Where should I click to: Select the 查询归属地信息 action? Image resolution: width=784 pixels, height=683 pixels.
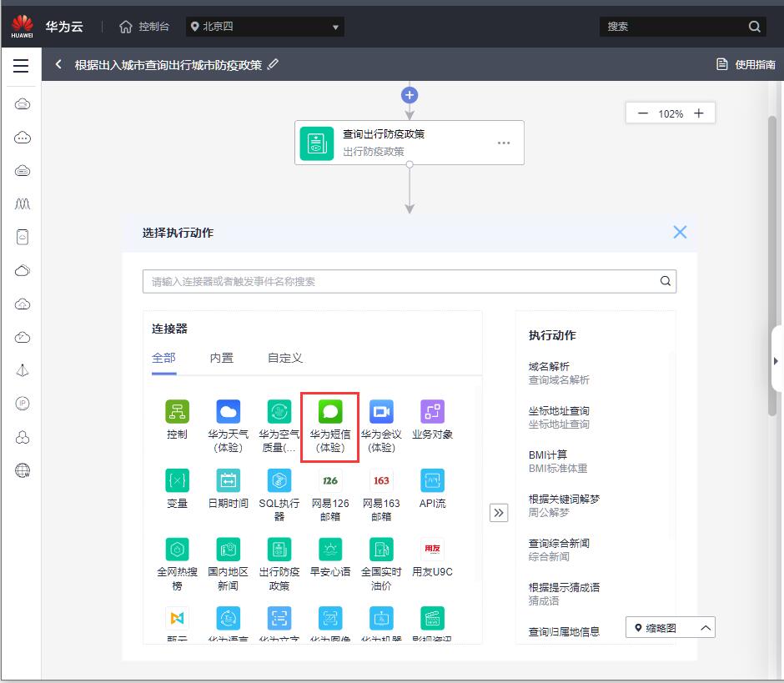pos(564,632)
